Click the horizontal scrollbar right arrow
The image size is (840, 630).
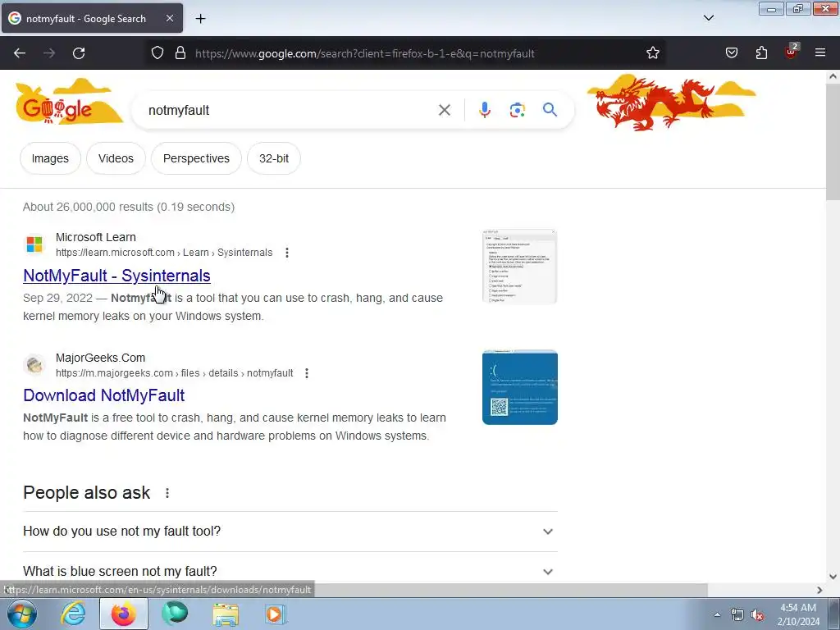tap(819, 590)
